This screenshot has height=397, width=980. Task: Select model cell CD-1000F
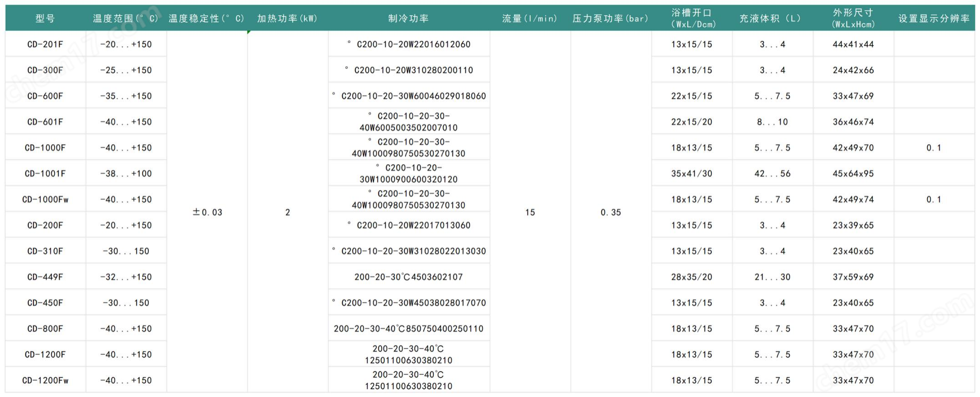click(x=45, y=148)
